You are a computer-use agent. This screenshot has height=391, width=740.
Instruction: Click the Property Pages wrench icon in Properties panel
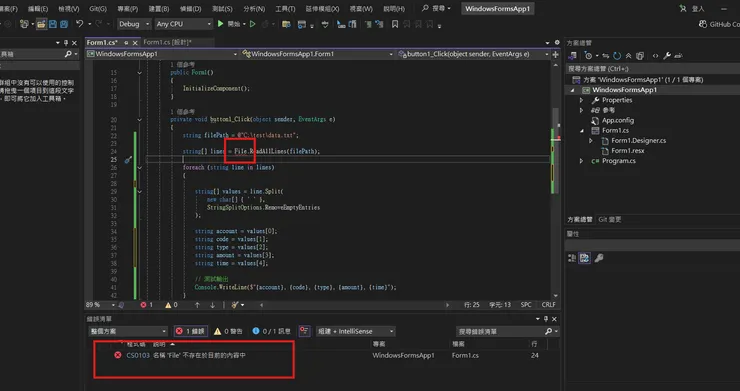click(x=599, y=258)
